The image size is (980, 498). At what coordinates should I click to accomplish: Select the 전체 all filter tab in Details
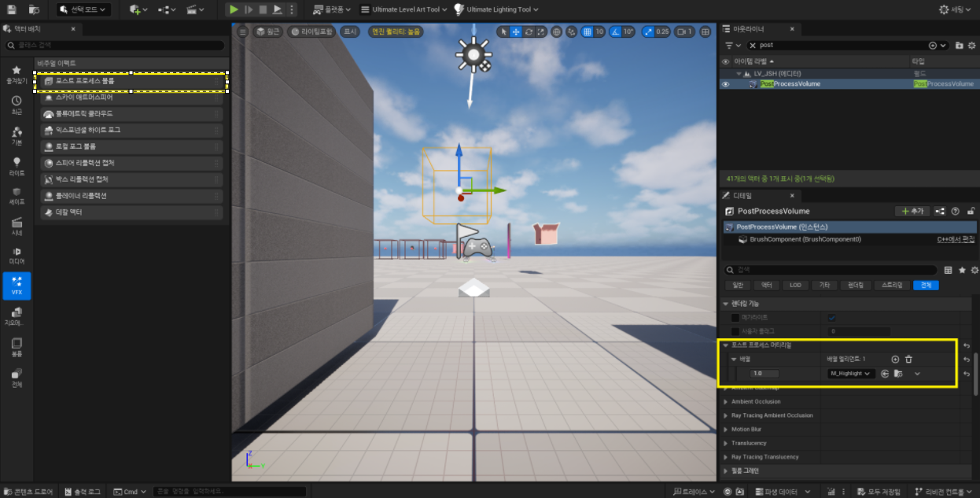pyautogui.click(x=926, y=286)
